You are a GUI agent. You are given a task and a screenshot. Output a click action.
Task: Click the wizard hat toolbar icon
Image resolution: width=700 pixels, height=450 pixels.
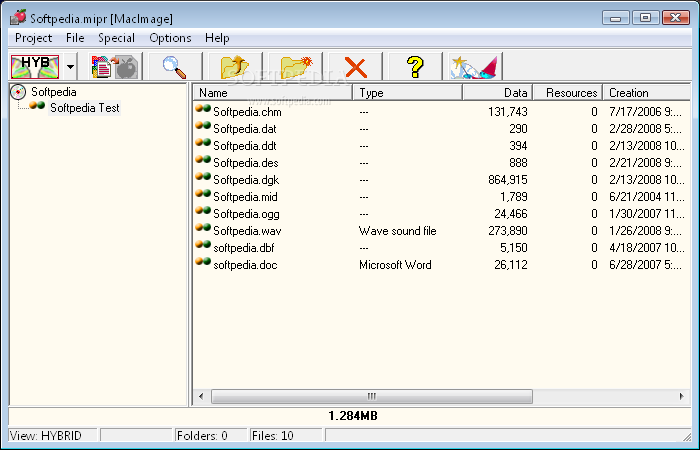(x=474, y=67)
